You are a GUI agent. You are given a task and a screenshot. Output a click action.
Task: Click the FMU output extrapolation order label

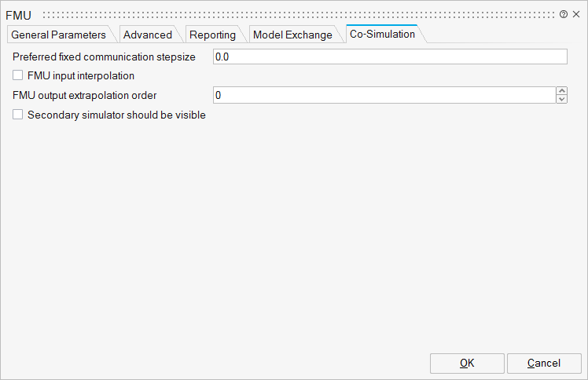[x=85, y=96]
